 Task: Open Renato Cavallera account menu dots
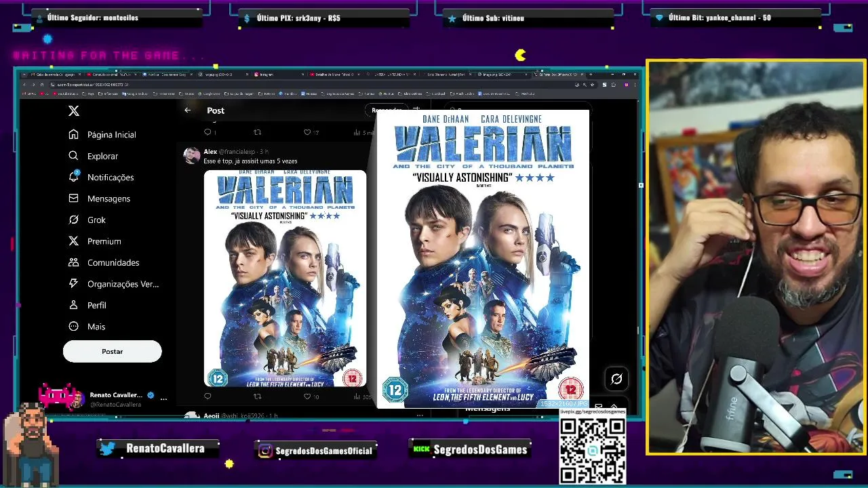pyautogui.click(x=163, y=399)
